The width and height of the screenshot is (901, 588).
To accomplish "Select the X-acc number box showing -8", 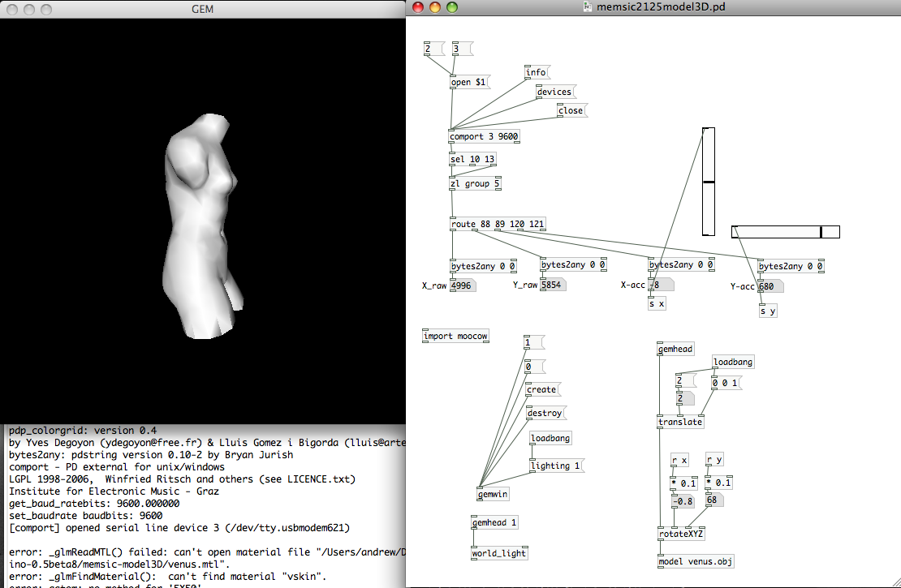I will tap(661, 284).
